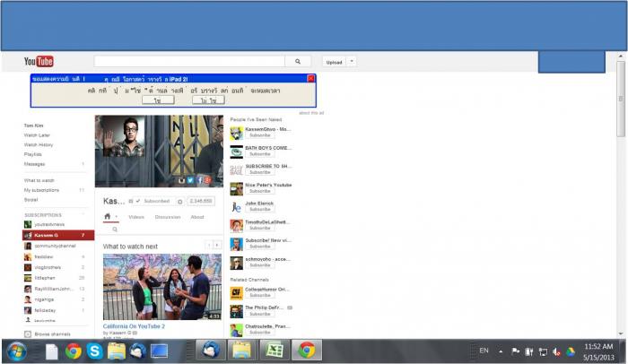Click Google+ icon on channel banner
Image resolution: width=628 pixels, height=364 pixels.
coord(207,180)
